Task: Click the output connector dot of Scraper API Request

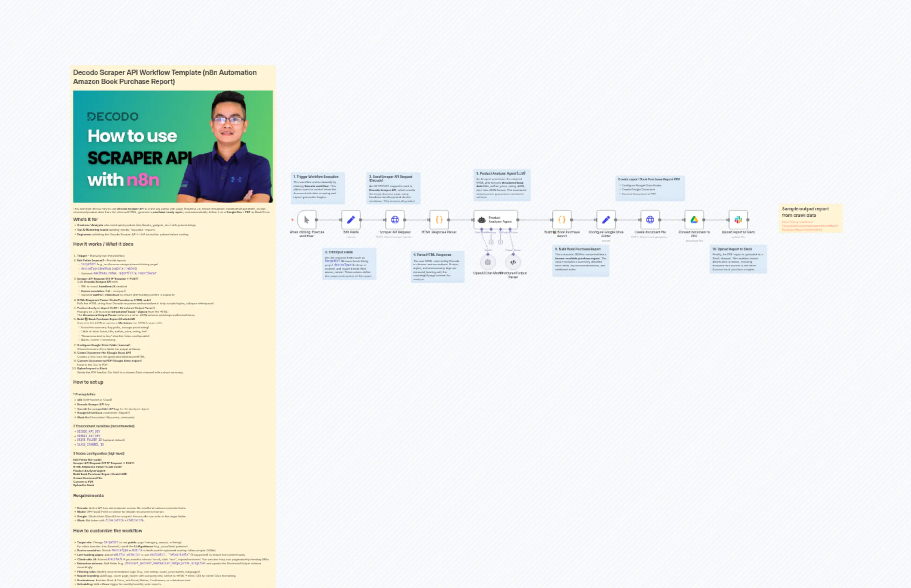Action: (x=405, y=220)
